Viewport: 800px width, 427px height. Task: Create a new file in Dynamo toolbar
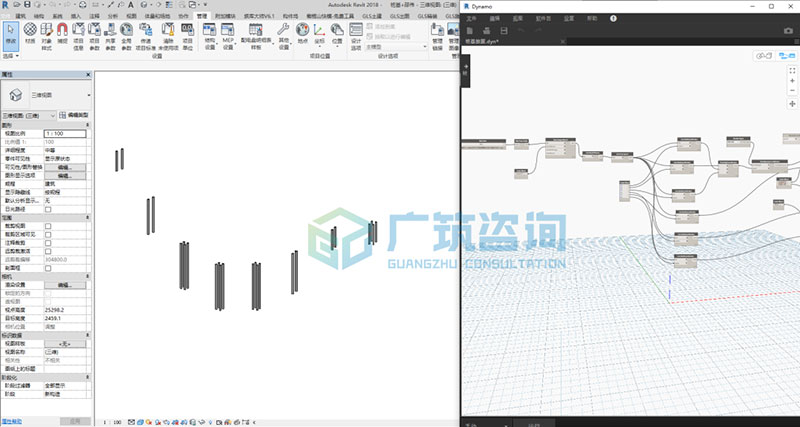(x=470, y=31)
